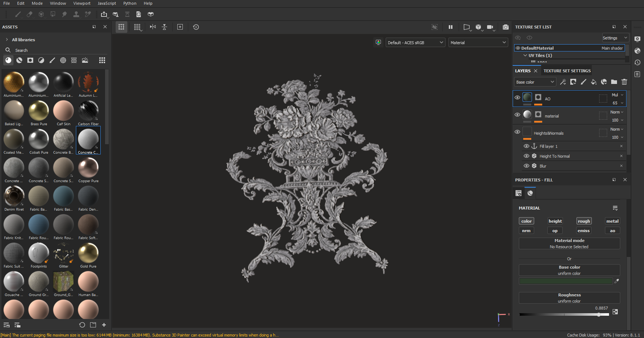
Task: Click the add paint layer brush icon
Action: [583, 82]
